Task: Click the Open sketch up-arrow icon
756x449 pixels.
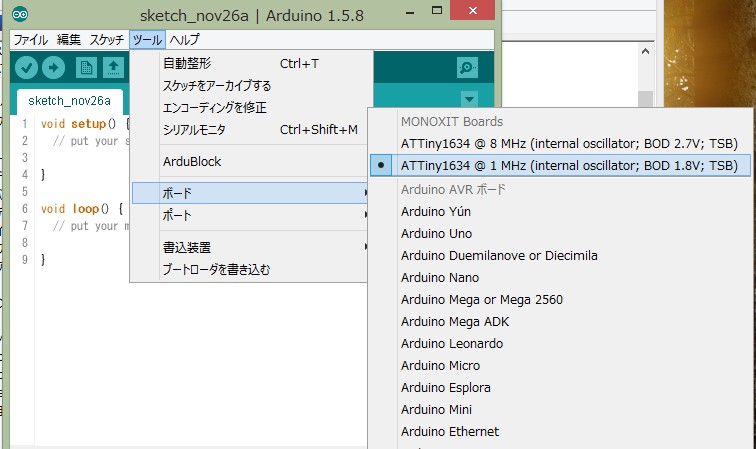Action: coord(113,68)
